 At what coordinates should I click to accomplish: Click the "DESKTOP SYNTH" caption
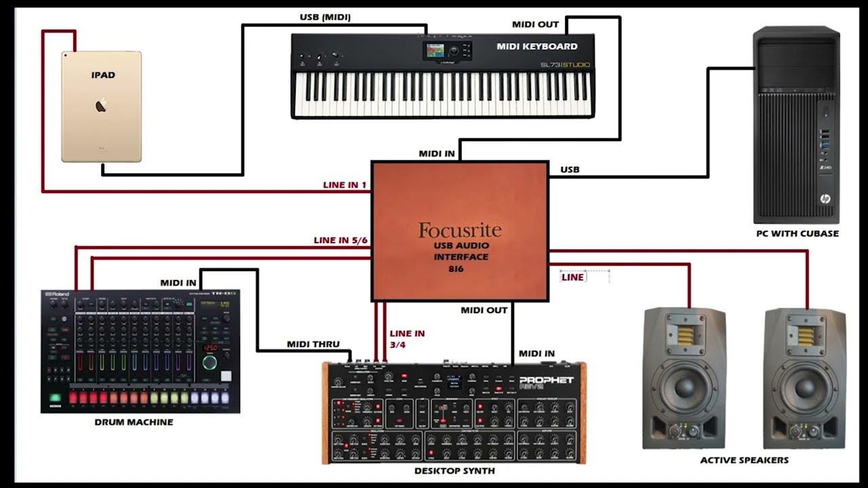click(454, 470)
